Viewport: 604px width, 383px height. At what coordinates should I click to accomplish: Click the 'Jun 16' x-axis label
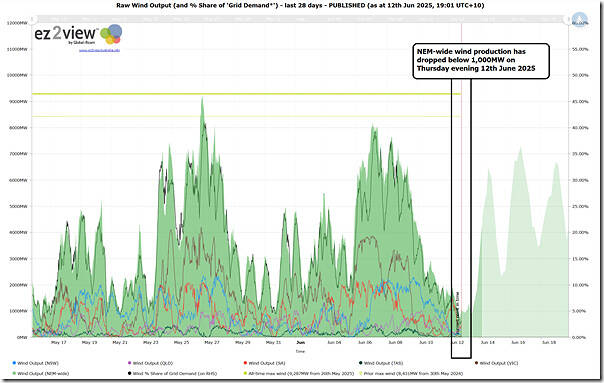click(x=518, y=342)
